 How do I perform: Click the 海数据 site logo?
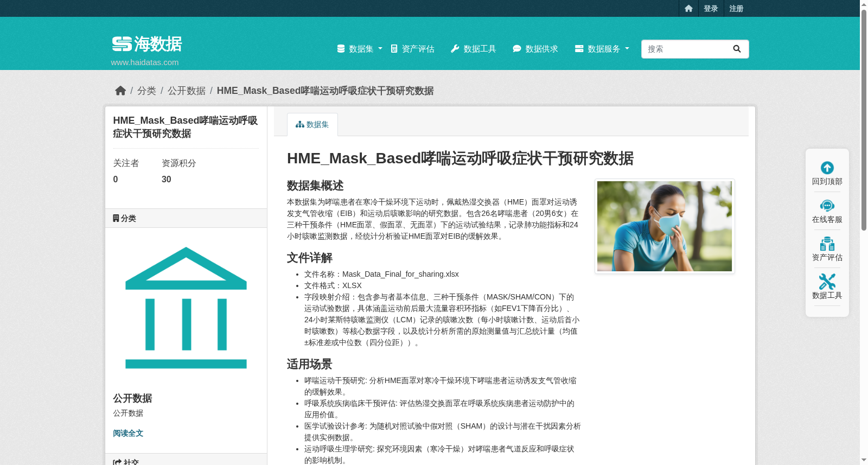click(147, 44)
